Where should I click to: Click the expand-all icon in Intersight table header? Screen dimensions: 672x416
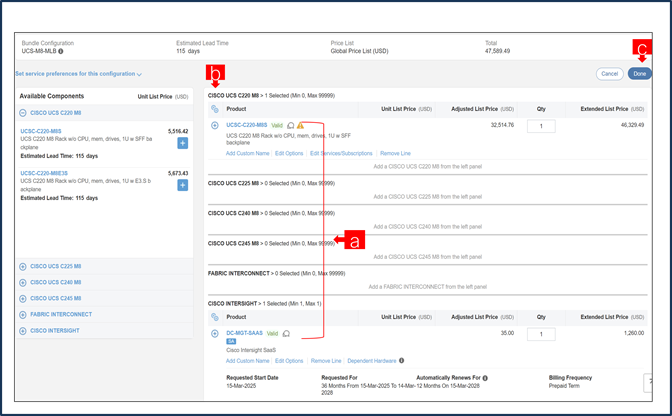pyautogui.click(x=215, y=317)
